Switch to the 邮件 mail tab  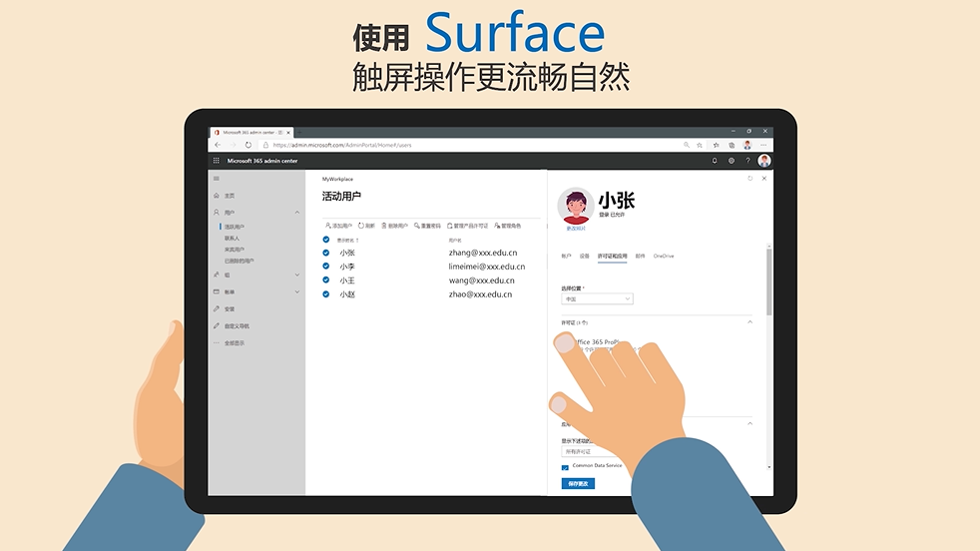[x=640, y=256]
